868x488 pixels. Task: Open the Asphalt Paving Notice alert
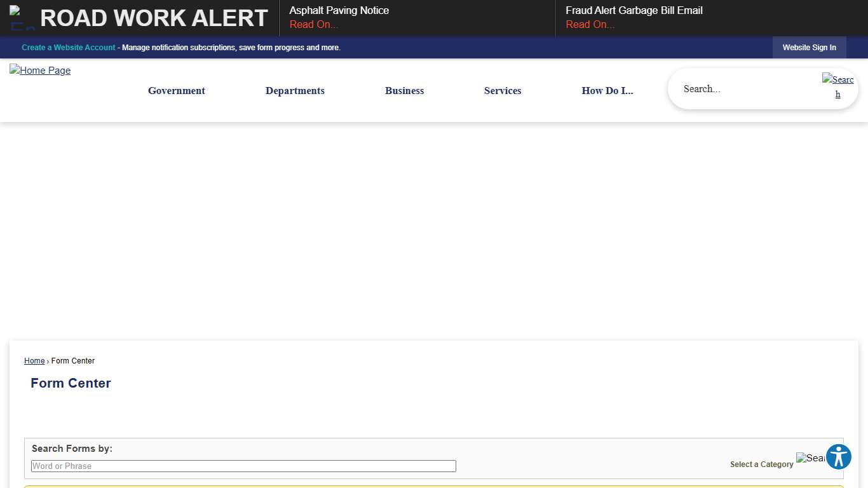point(339,11)
